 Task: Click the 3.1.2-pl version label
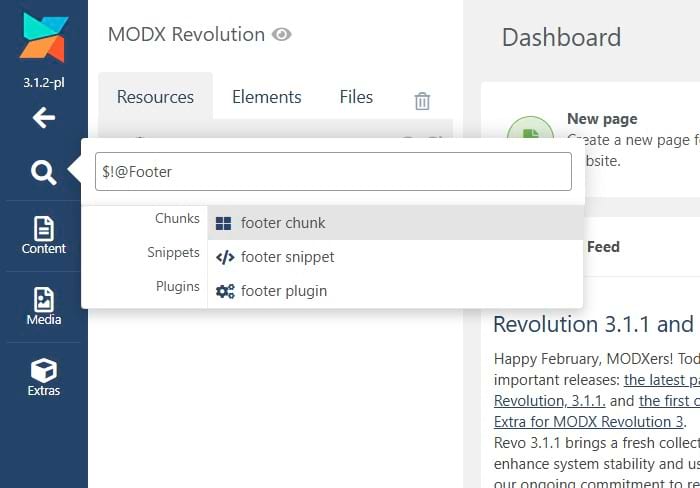pos(44,83)
